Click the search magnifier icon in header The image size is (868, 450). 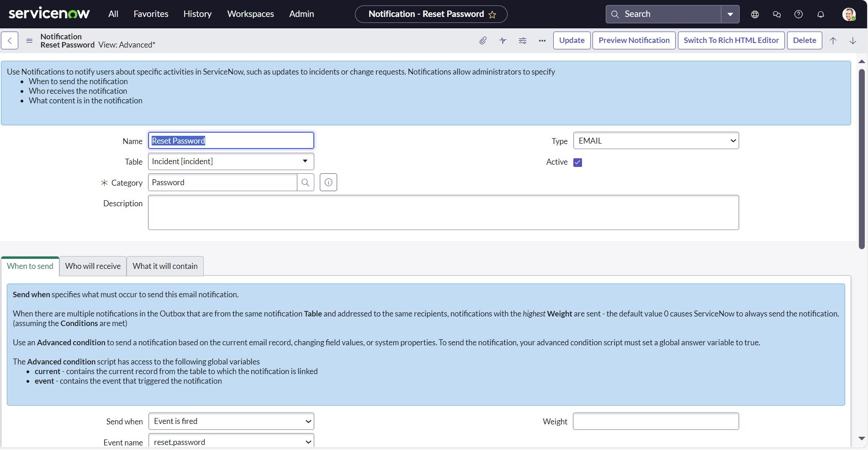pyautogui.click(x=615, y=14)
